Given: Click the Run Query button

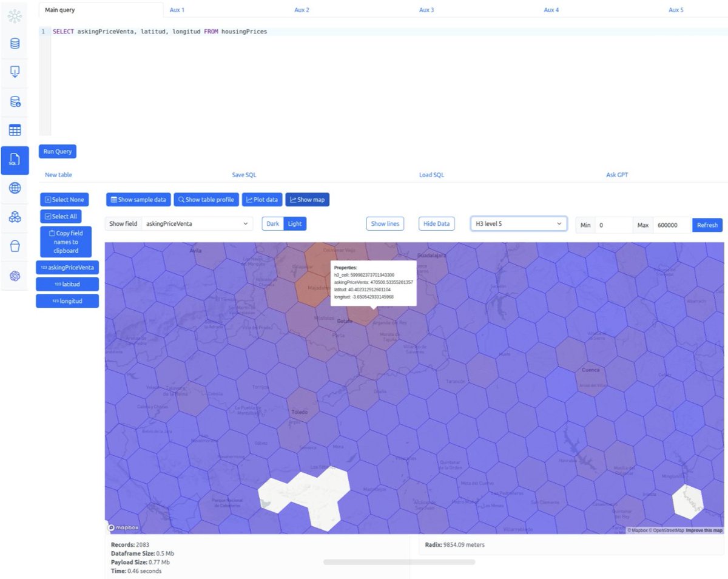Looking at the screenshot, I should pos(58,151).
